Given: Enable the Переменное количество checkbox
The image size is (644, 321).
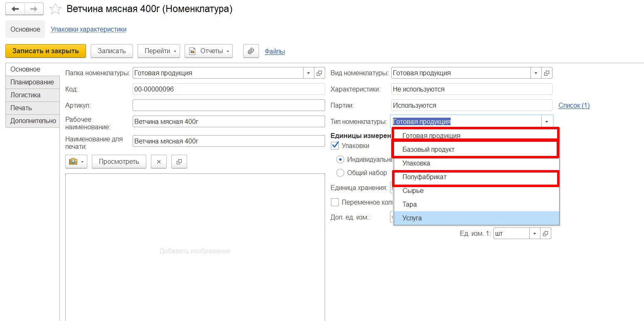Looking at the screenshot, I should tap(335, 202).
